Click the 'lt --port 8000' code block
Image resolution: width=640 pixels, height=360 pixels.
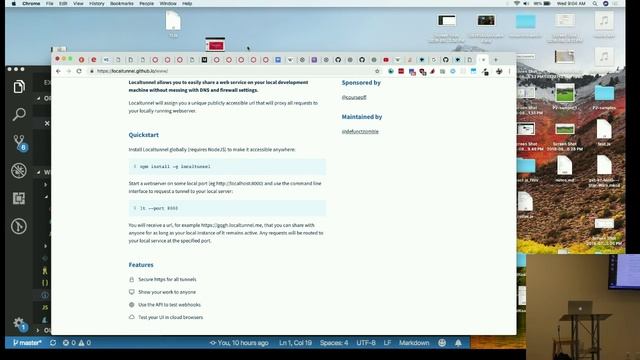click(x=227, y=208)
